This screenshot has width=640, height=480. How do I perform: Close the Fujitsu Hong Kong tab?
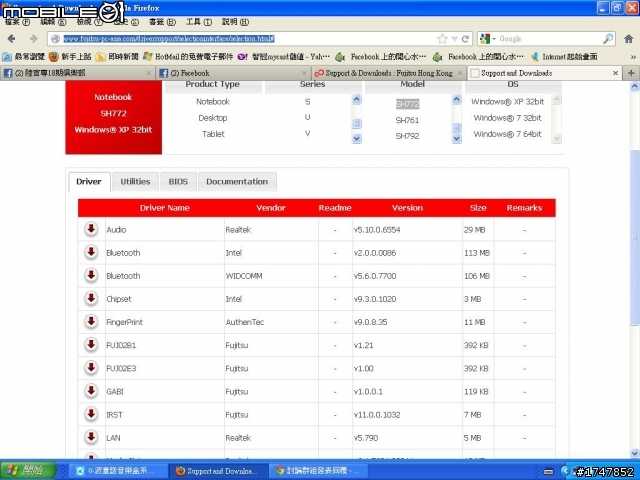tap(460, 73)
